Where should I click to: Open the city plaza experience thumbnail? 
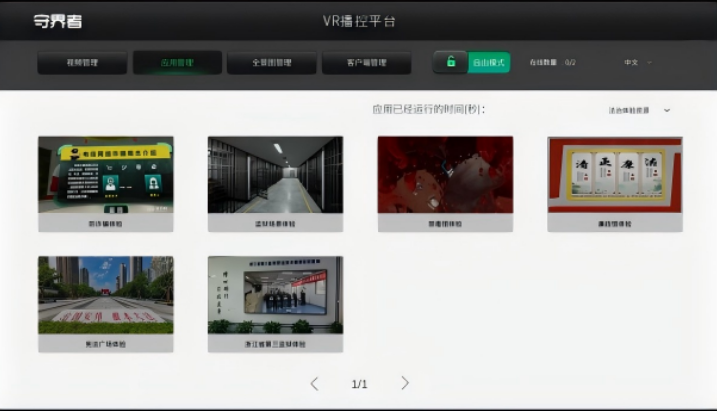[x=105, y=295]
